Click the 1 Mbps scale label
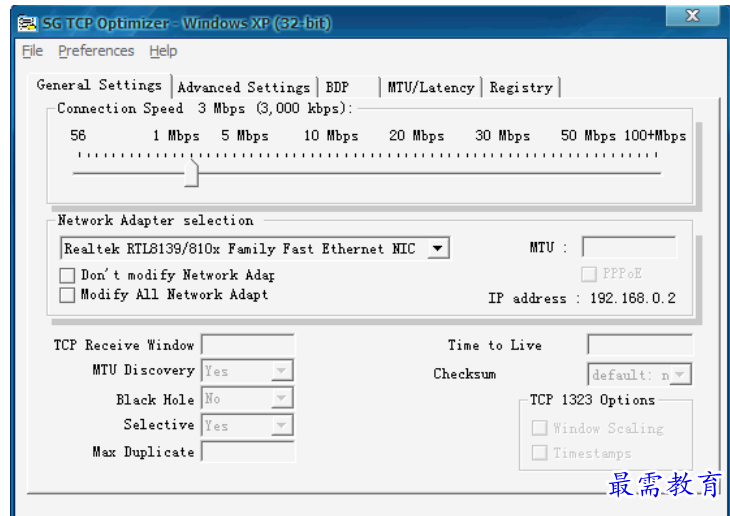Viewport: 730px width, 516px height. pos(176,136)
